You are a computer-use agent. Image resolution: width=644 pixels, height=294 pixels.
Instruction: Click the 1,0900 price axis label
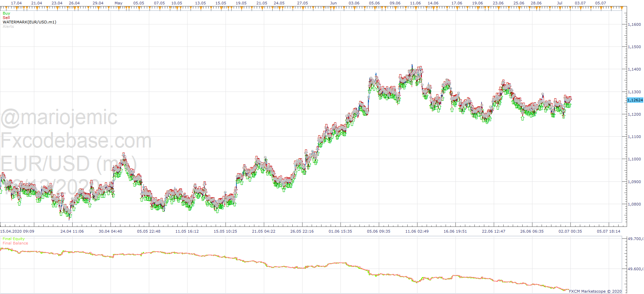(x=635, y=182)
